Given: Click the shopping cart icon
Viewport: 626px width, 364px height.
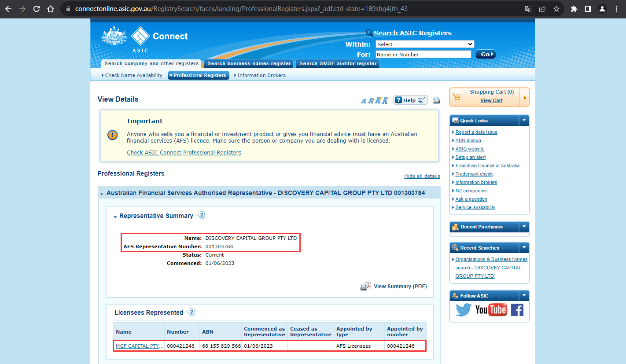Looking at the screenshot, I should [x=457, y=97].
